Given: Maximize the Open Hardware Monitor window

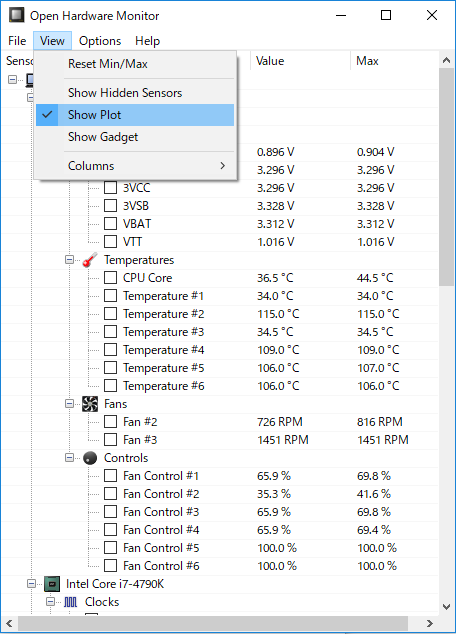Looking at the screenshot, I should tap(386, 15).
